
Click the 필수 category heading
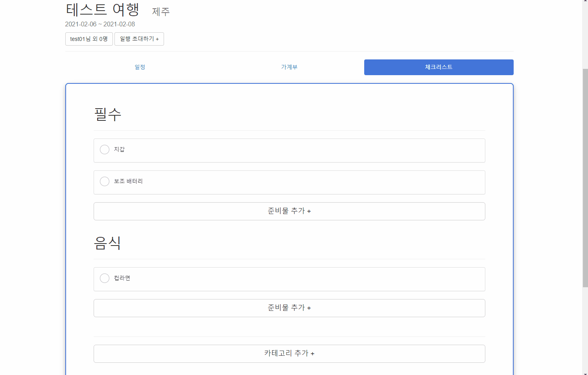tap(107, 114)
